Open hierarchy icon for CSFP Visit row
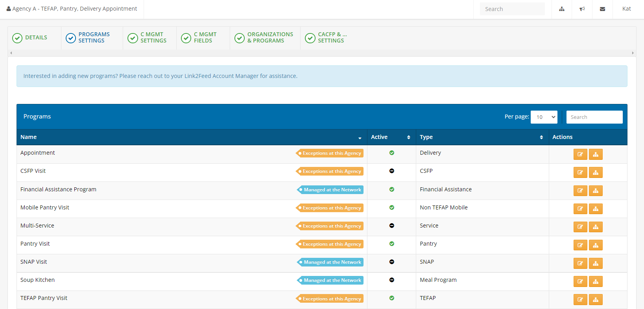The height and width of the screenshot is (309, 644). coord(596,172)
